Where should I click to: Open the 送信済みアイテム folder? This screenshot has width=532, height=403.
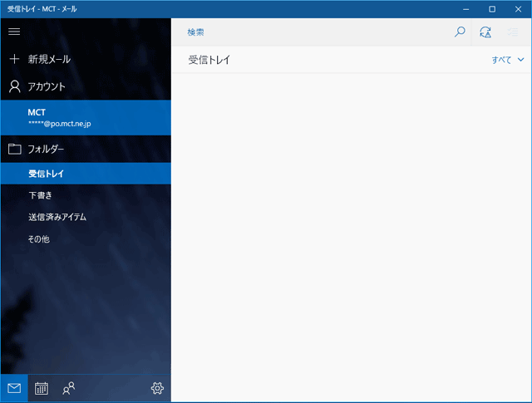[x=86, y=217]
